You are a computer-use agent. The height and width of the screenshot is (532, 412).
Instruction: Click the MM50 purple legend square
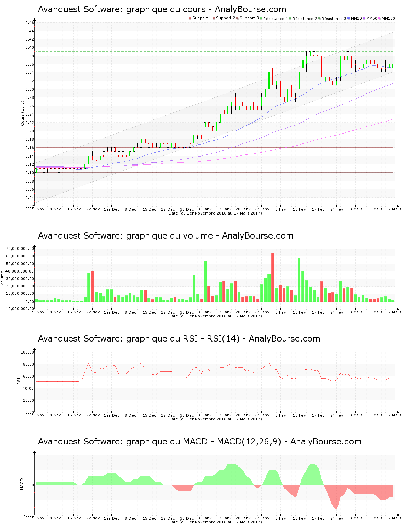(x=364, y=18)
